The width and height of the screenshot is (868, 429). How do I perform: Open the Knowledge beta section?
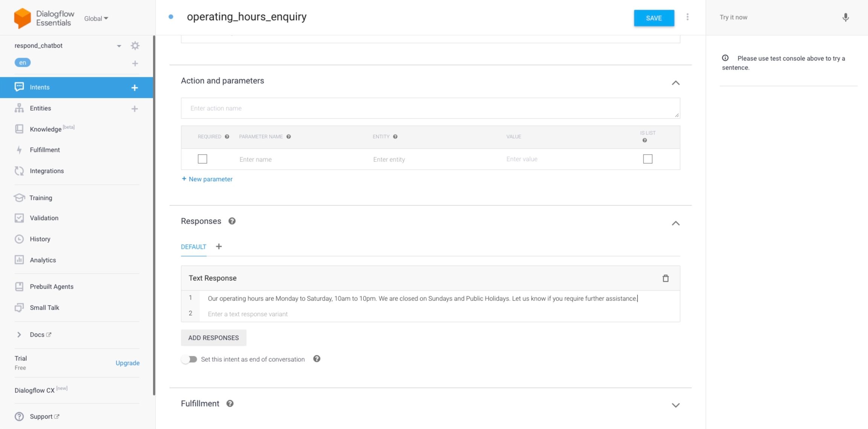pyautogui.click(x=45, y=129)
